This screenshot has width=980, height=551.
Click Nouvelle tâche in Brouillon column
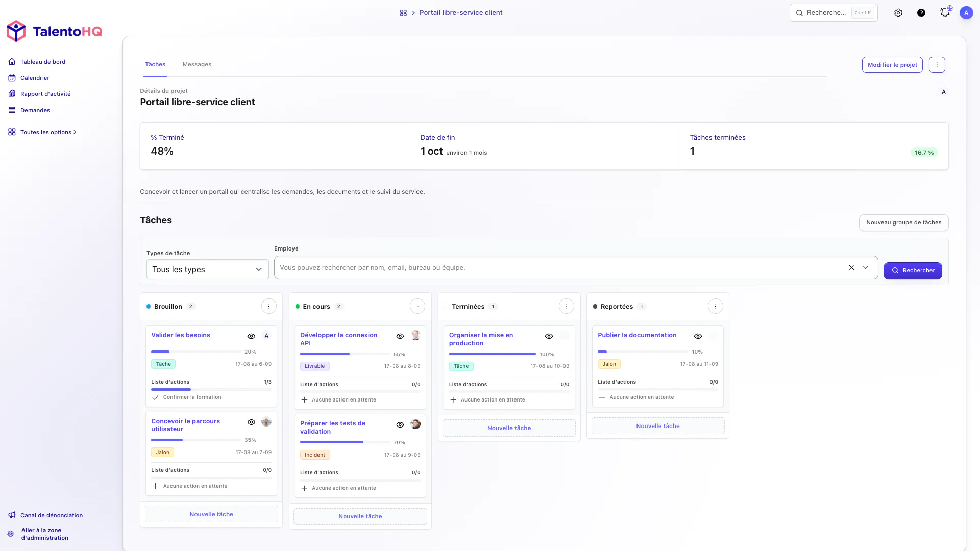tap(211, 514)
